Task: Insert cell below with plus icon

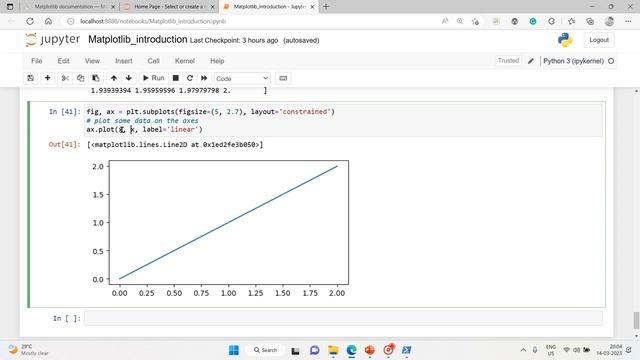Action: 47,78
